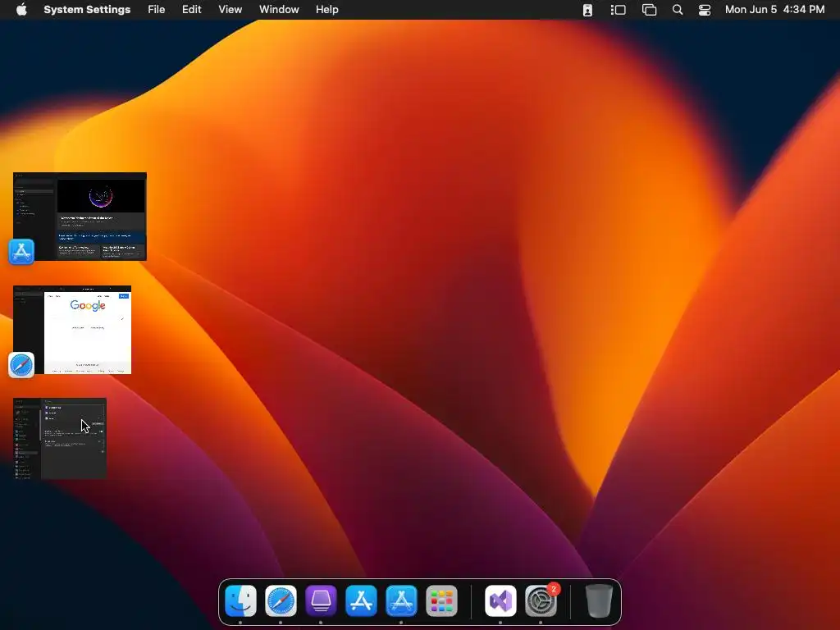Open Launchpad from the Dock
This screenshot has height=630, width=840.
click(x=441, y=600)
